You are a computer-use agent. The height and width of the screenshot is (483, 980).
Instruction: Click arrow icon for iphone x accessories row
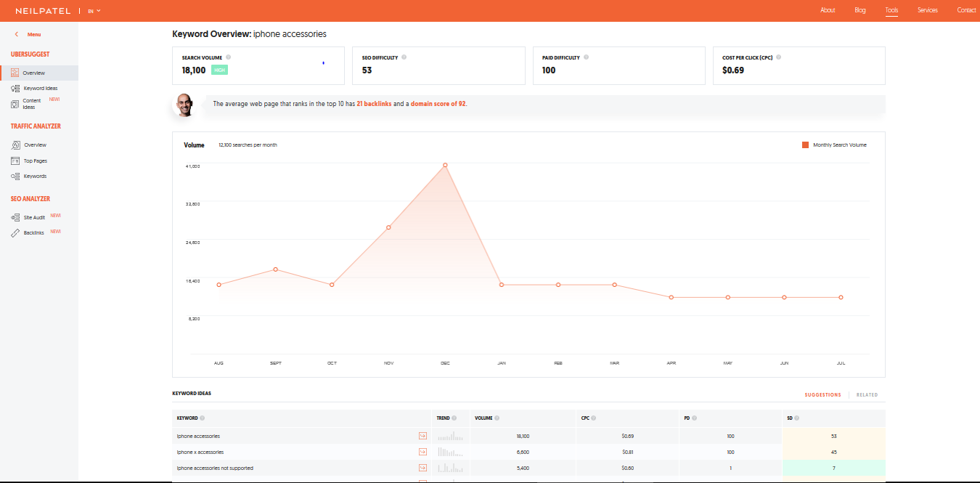point(422,452)
